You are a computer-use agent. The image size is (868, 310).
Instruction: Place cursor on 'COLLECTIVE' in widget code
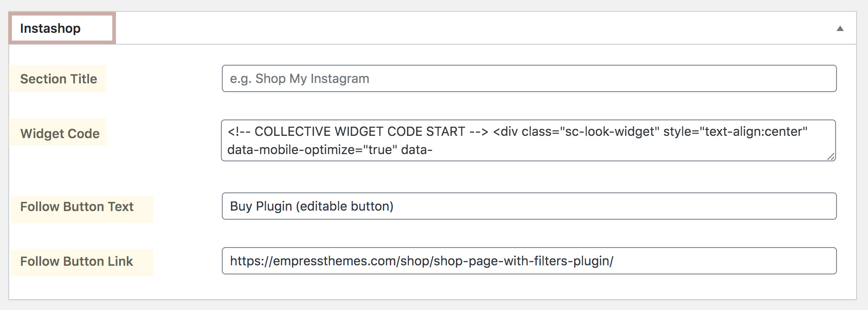292,132
